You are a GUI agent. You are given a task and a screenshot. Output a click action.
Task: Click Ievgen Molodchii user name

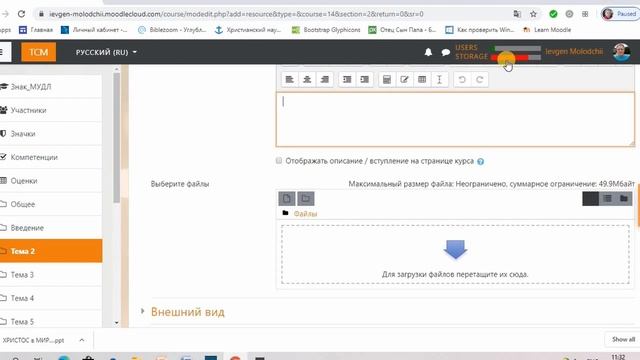[x=574, y=51]
